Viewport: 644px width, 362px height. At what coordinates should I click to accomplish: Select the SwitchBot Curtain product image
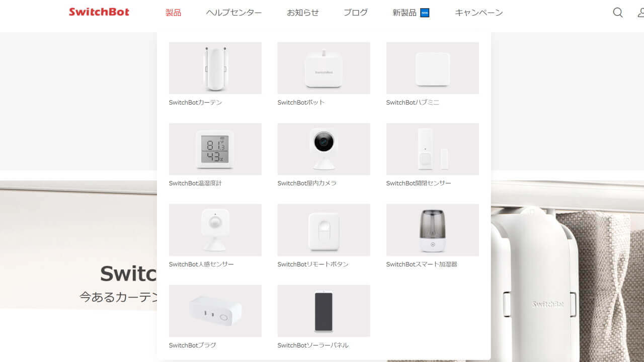coord(215,68)
